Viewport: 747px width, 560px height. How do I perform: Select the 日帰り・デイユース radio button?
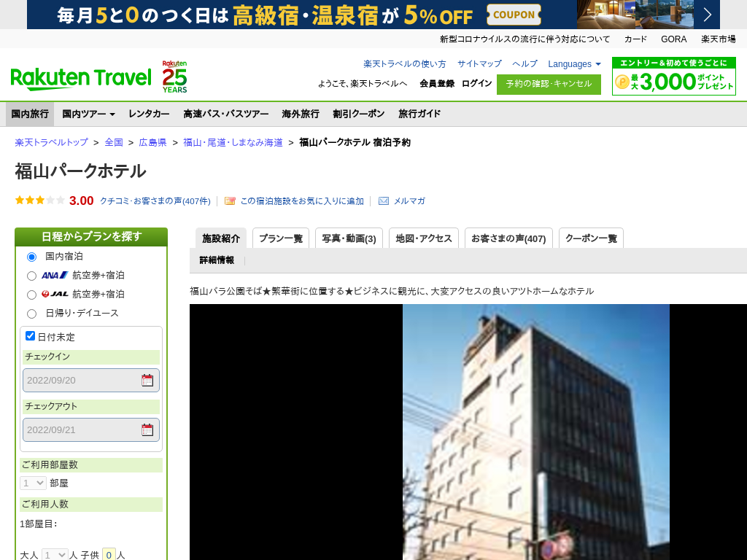(31, 314)
